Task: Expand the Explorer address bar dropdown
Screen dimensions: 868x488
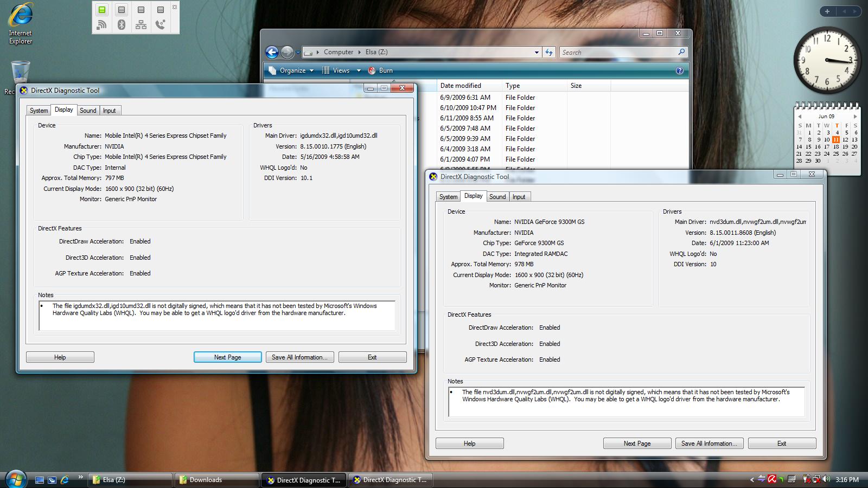Action: 537,53
